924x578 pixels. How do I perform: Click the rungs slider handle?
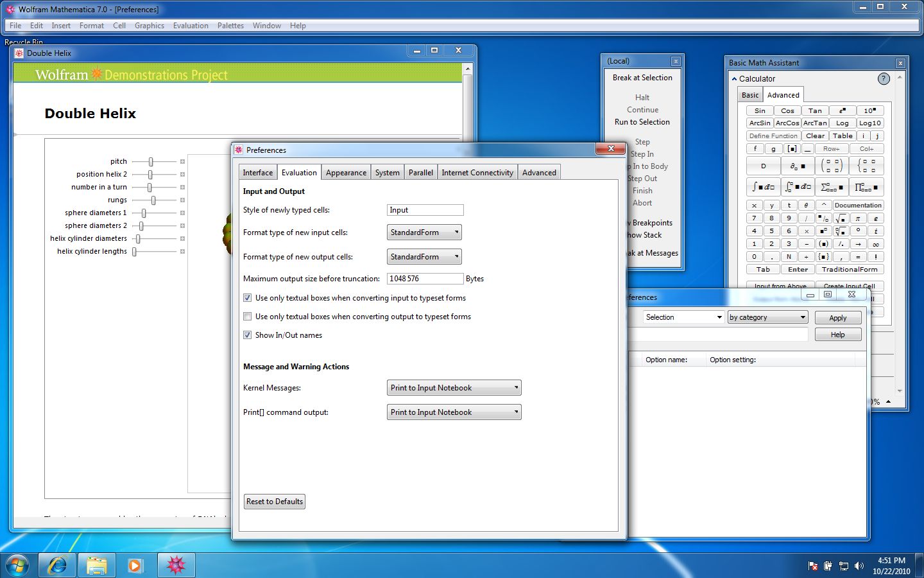pyautogui.click(x=153, y=200)
